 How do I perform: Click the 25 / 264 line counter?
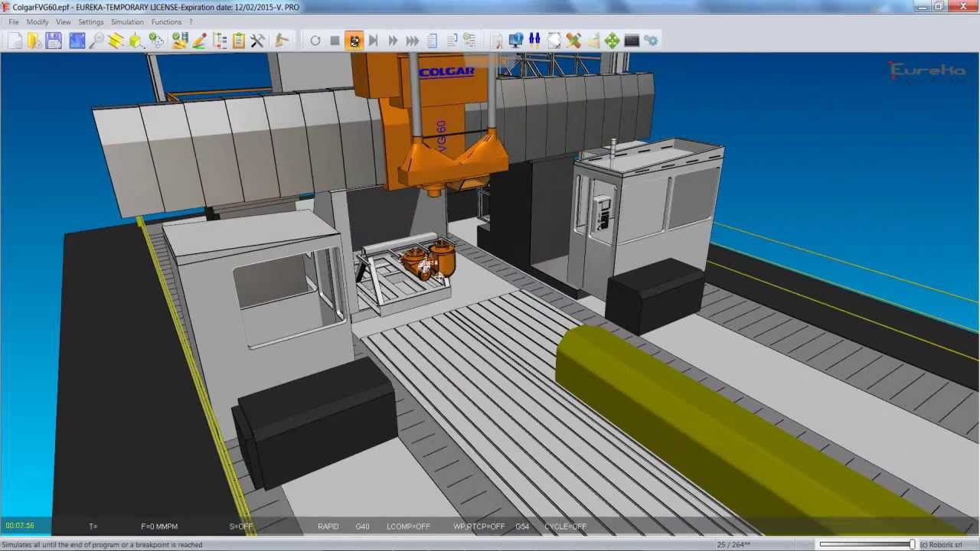[733, 544]
